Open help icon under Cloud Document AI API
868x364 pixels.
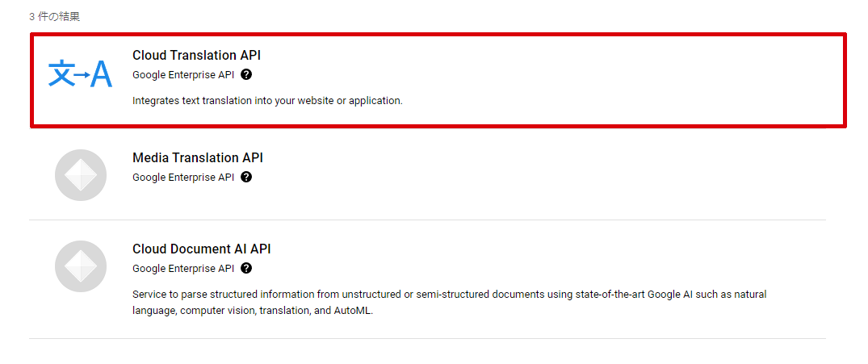click(x=247, y=268)
